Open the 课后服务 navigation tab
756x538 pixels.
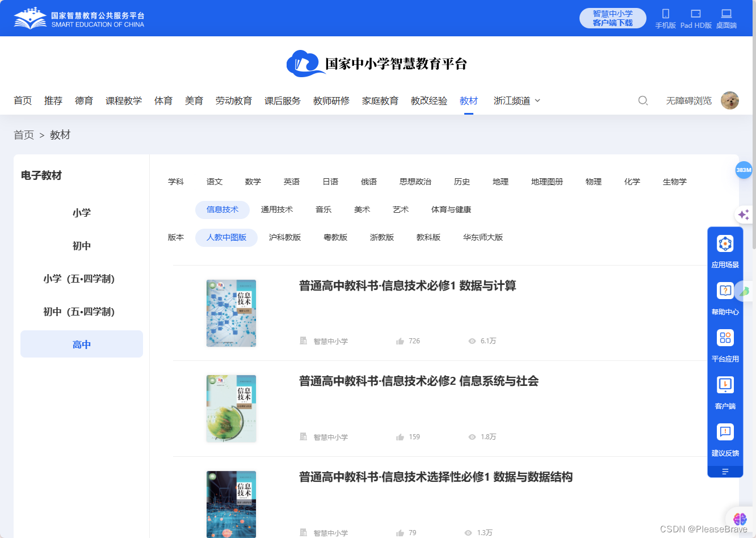283,100
